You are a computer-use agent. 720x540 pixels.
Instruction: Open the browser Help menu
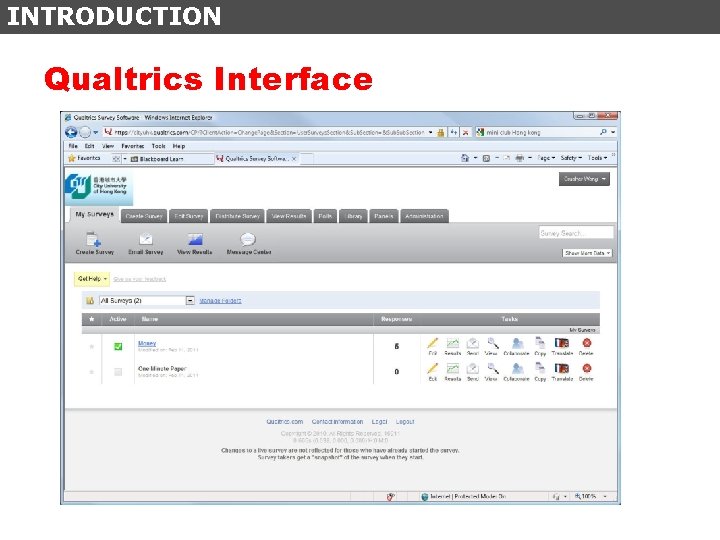(x=179, y=146)
